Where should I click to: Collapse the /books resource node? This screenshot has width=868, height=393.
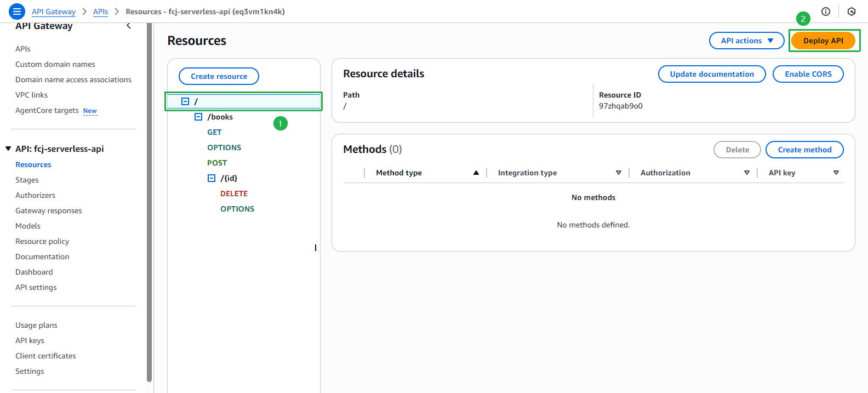(x=198, y=117)
